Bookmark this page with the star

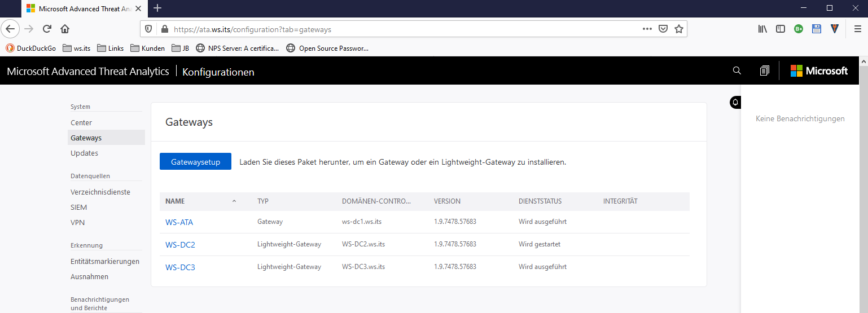point(679,29)
